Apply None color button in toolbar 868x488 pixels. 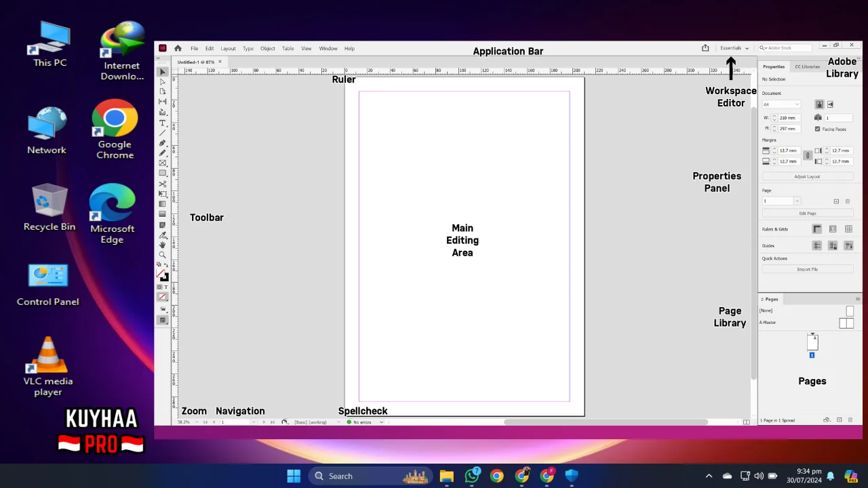(x=163, y=297)
